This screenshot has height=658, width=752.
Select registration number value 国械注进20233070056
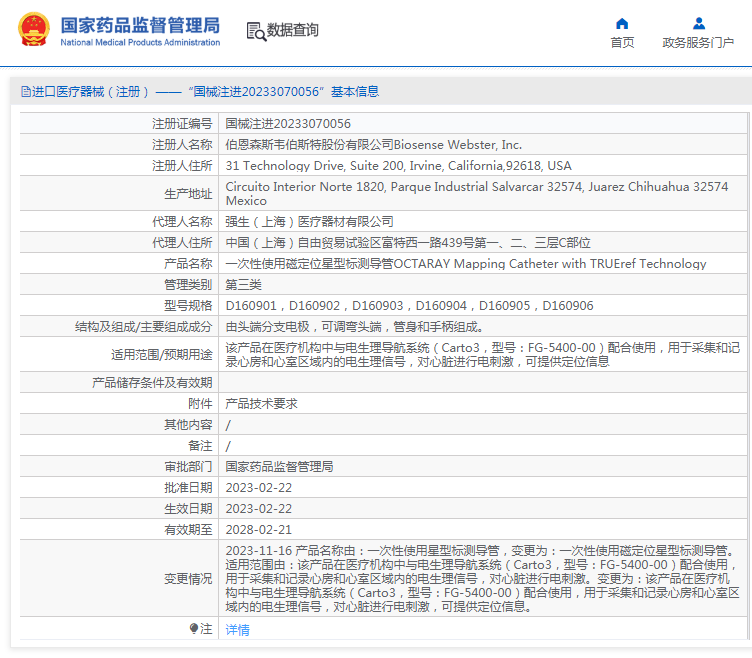288,124
